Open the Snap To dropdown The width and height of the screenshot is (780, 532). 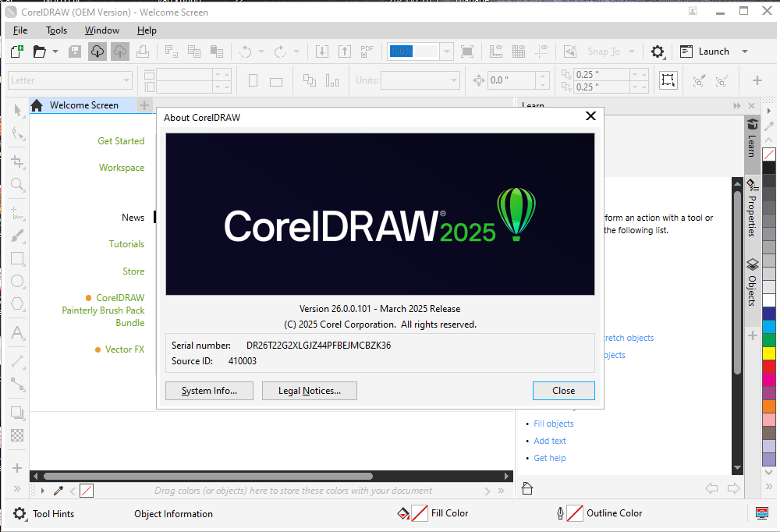coord(632,51)
